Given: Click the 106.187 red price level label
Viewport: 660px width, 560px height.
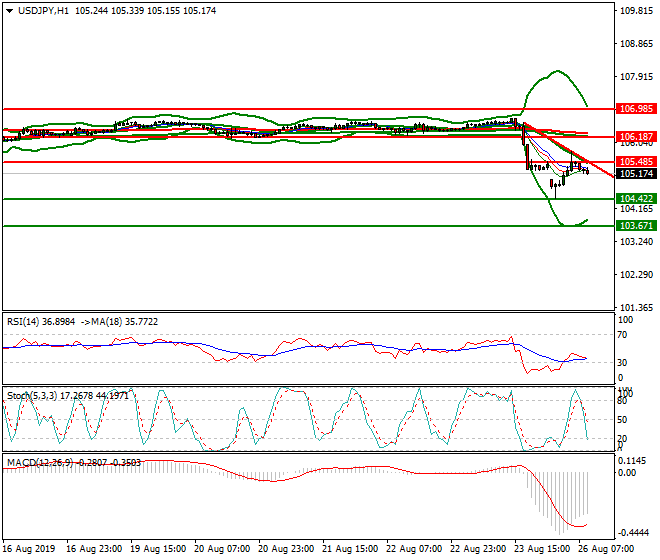Looking at the screenshot, I should 636,136.
